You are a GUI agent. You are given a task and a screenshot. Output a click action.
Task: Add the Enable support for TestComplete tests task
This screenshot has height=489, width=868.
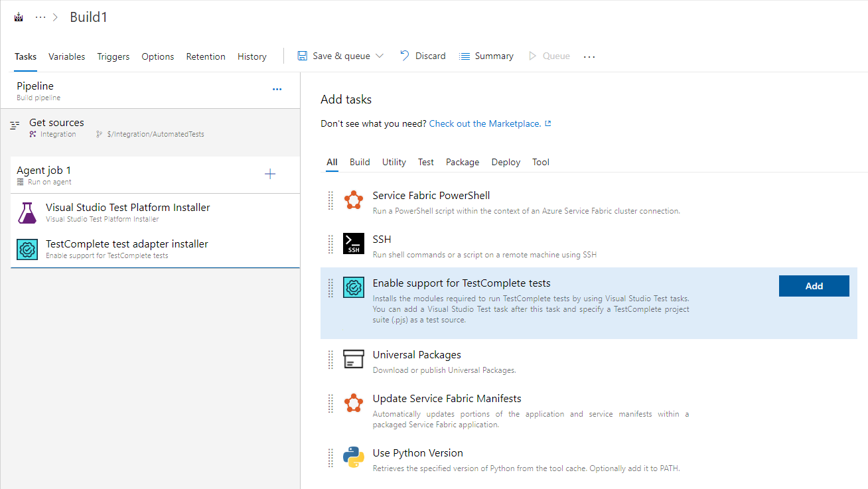pos(814,285)
